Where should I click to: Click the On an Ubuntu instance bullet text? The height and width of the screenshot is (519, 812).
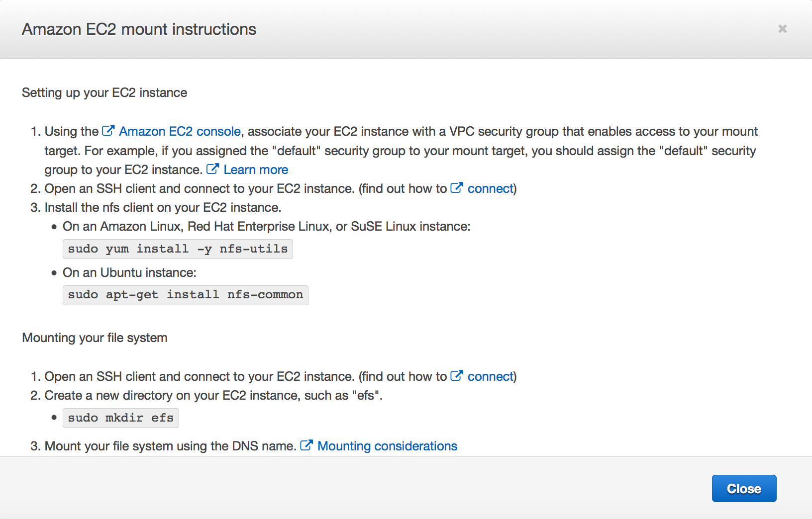coord(129,273)
